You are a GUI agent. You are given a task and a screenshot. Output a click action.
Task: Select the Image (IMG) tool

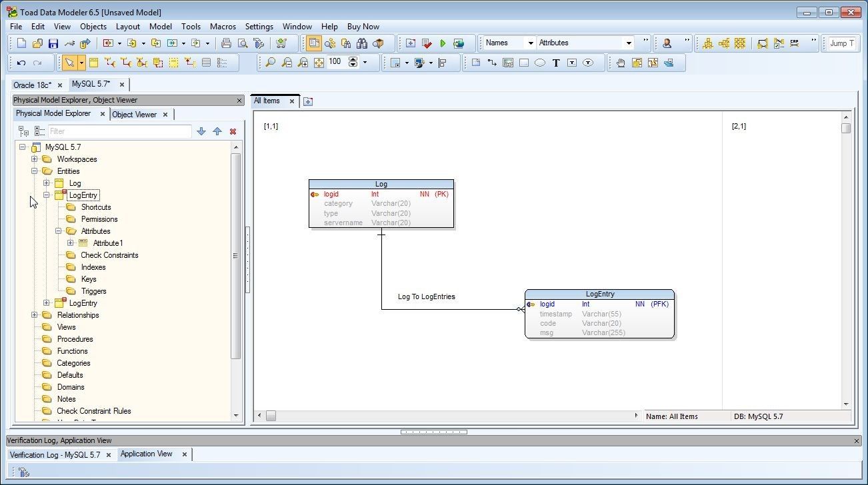pyautogui.click(x=508, y=63)
